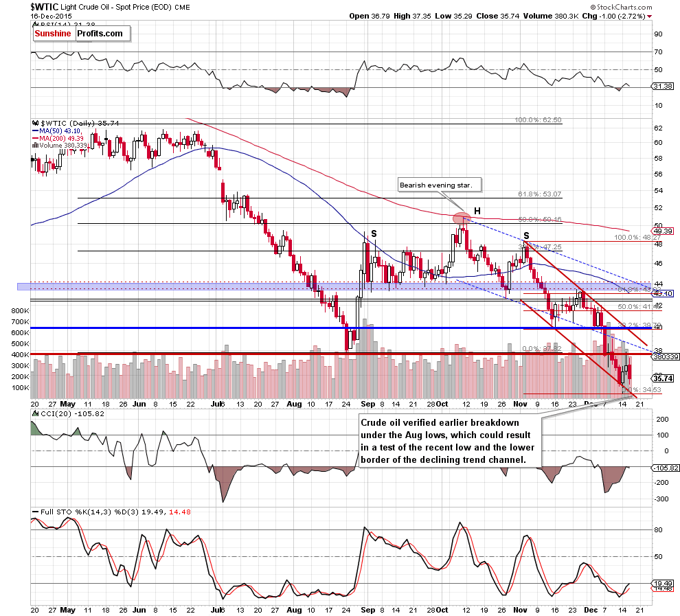Viewport: 680px width, 616px height.
Task: Click the 380339 volume axis tag
Action: point(666,356)
